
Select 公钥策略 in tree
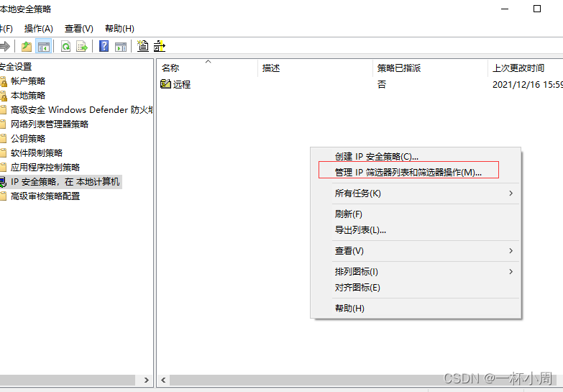(x=28, y=139)
